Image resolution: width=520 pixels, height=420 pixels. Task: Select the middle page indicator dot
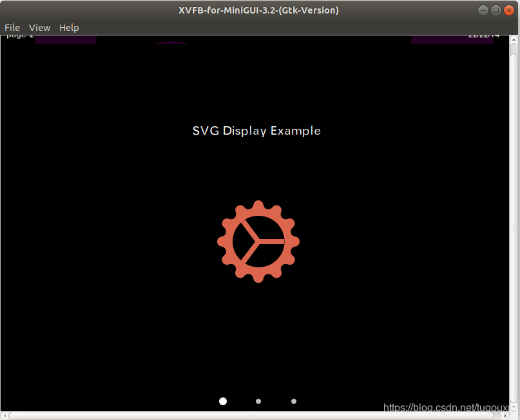click(258, 401)
